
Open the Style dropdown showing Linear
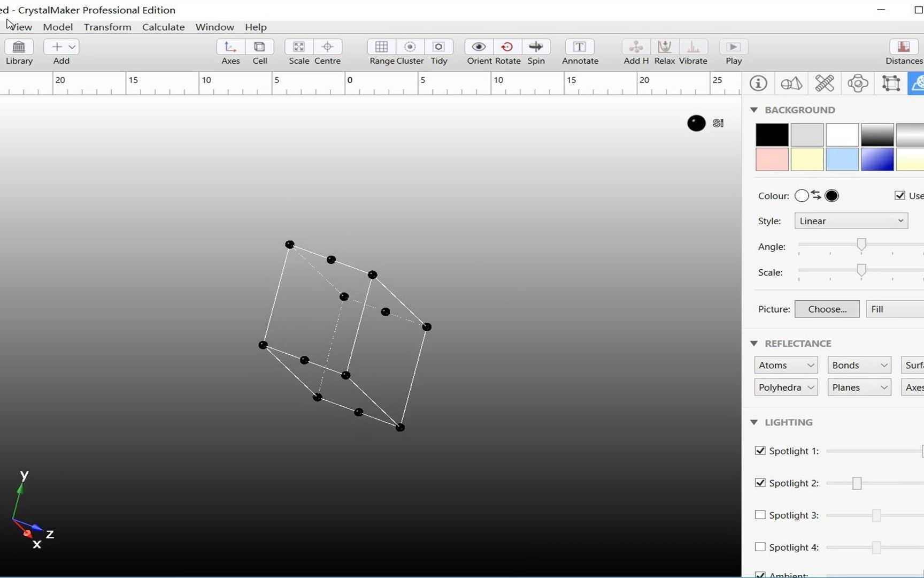pyautogui.click(x=850, y=220)
